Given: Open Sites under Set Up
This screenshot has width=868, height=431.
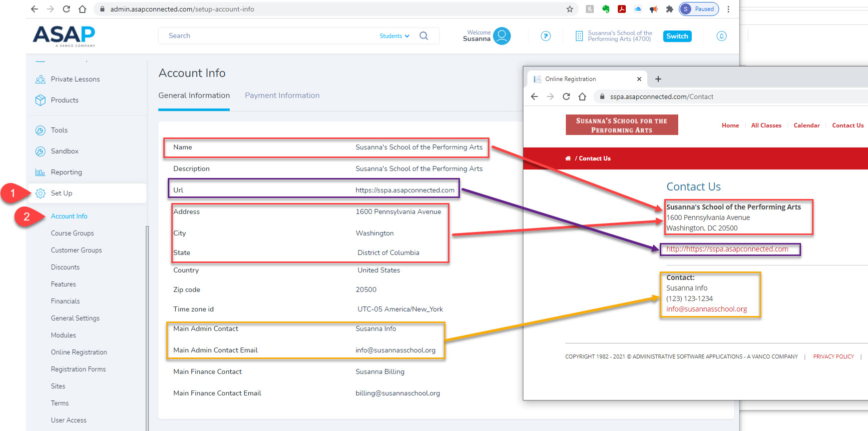Looking at the screenshot, I should click(x=58, y=386).
